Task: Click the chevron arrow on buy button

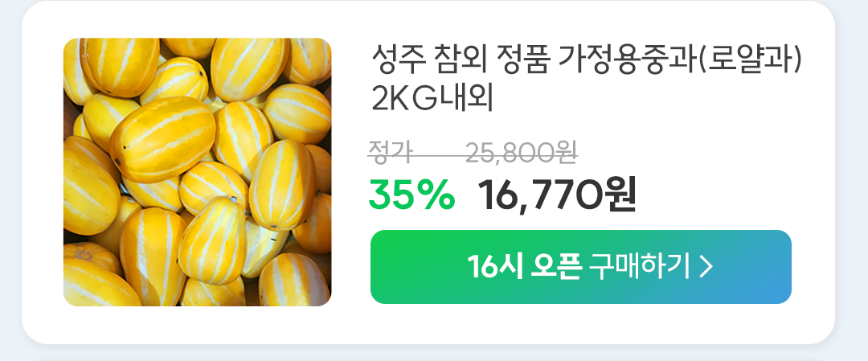Action: [706, 268]
